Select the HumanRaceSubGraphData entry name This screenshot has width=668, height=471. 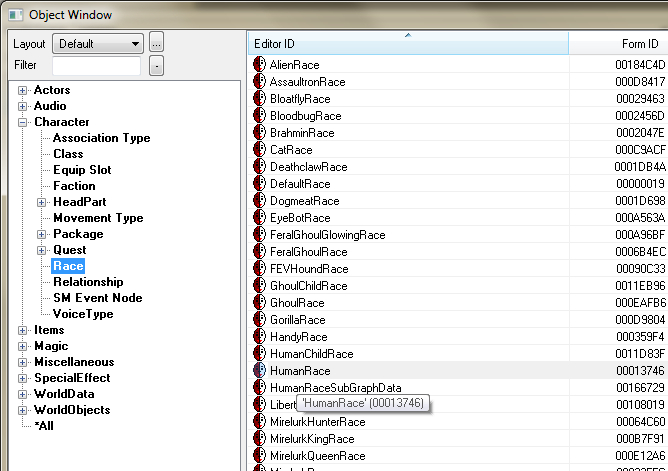(x=336, y=388)
